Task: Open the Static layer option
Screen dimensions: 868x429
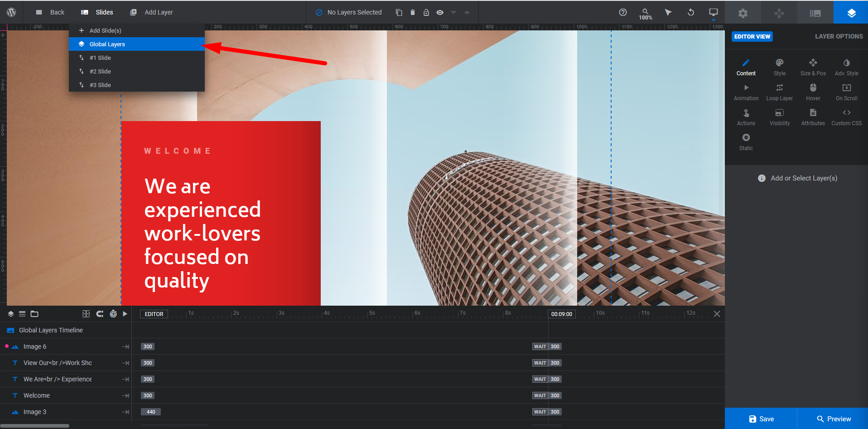Action: pyautogui.click(x=746, y=142)
